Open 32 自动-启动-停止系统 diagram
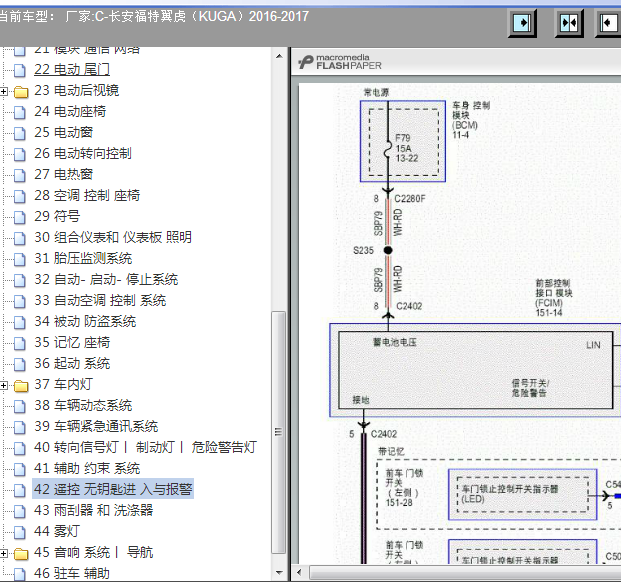 point(106,279)
